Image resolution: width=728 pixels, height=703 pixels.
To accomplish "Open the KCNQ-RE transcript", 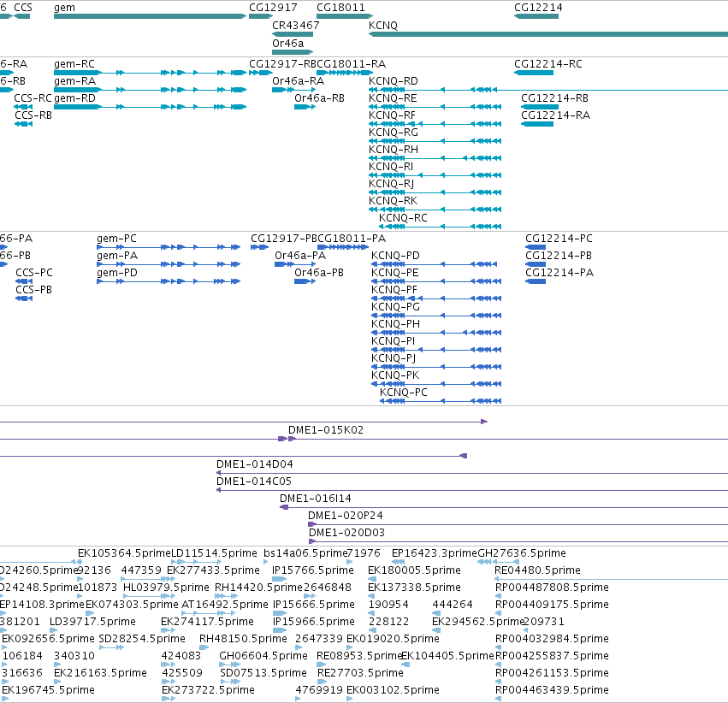I will click(x=393, y=97).
